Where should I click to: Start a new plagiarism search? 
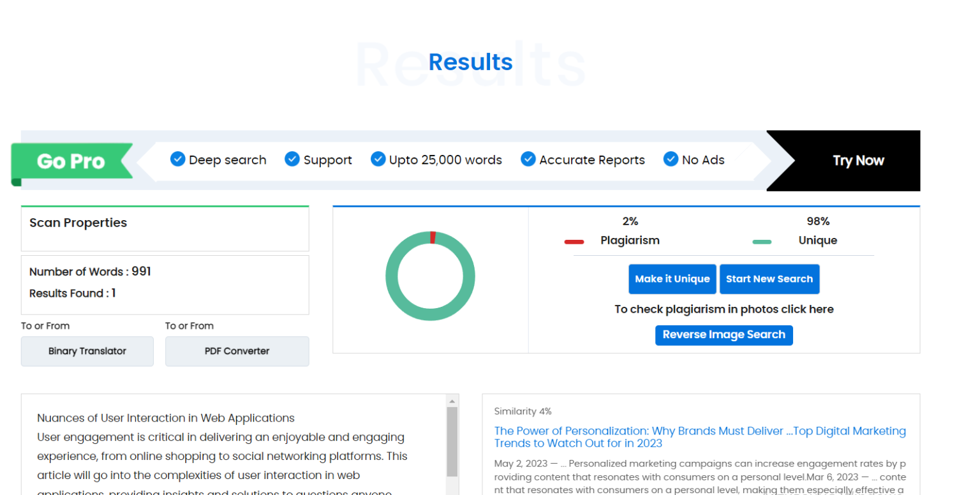coord(769,279)
